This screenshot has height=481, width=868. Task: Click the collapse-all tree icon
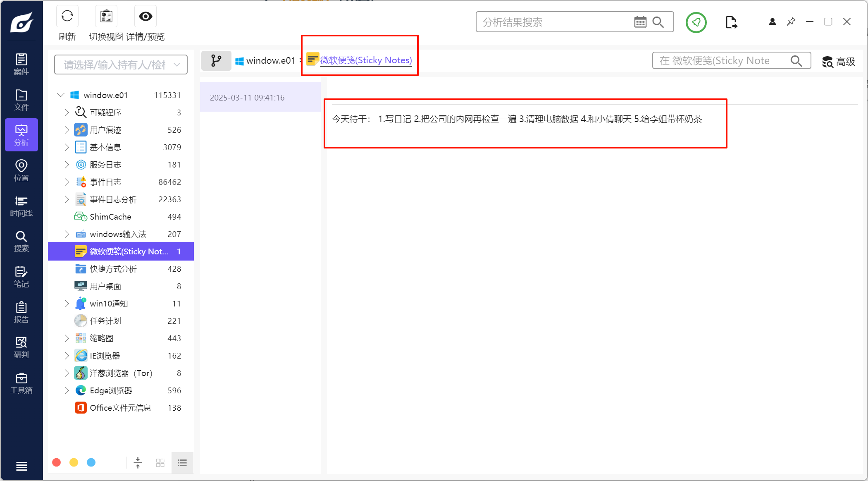(138, 463)
